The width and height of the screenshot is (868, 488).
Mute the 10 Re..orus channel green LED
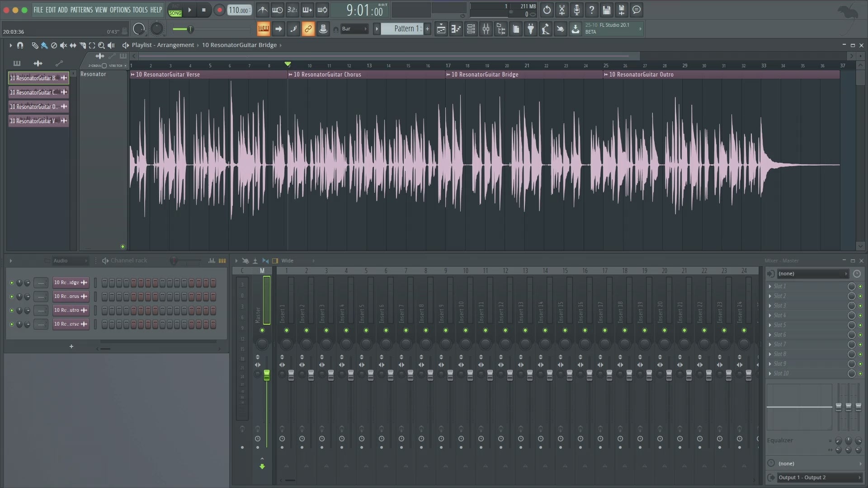(x=12, y=297)
